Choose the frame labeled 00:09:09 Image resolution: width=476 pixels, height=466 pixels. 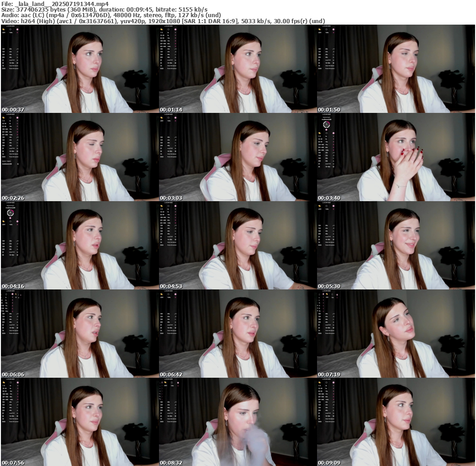[396, 422]
